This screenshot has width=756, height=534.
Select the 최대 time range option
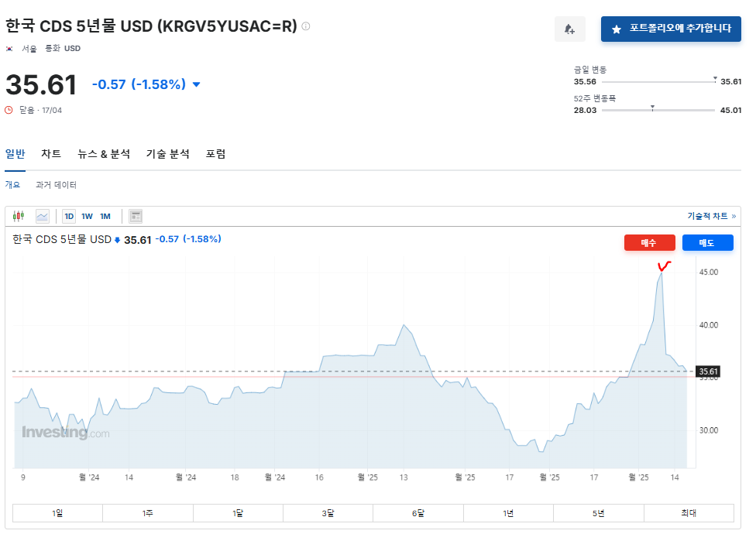click(x=688, y=513)
